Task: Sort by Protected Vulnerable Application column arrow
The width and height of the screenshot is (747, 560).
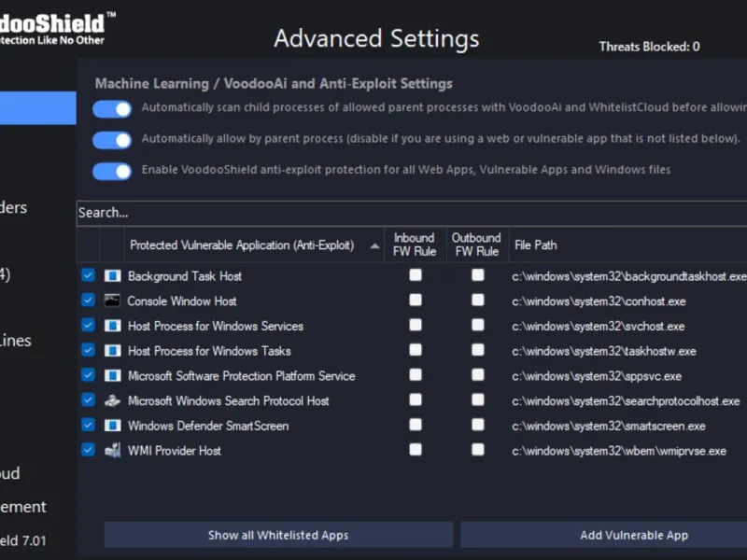Action: click(375, 245)
